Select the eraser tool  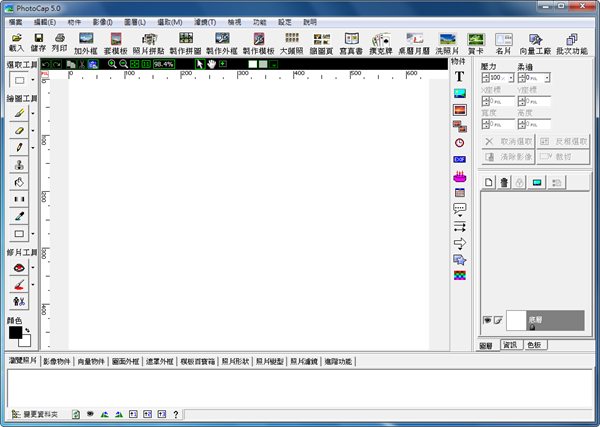tap(19, 130)
